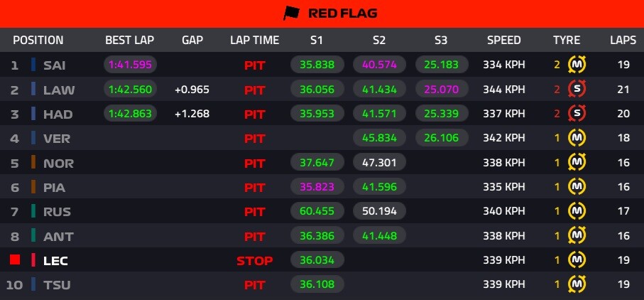Click RUS's S1 time 60.455
The image size is (644, 300).
(317, 212)
